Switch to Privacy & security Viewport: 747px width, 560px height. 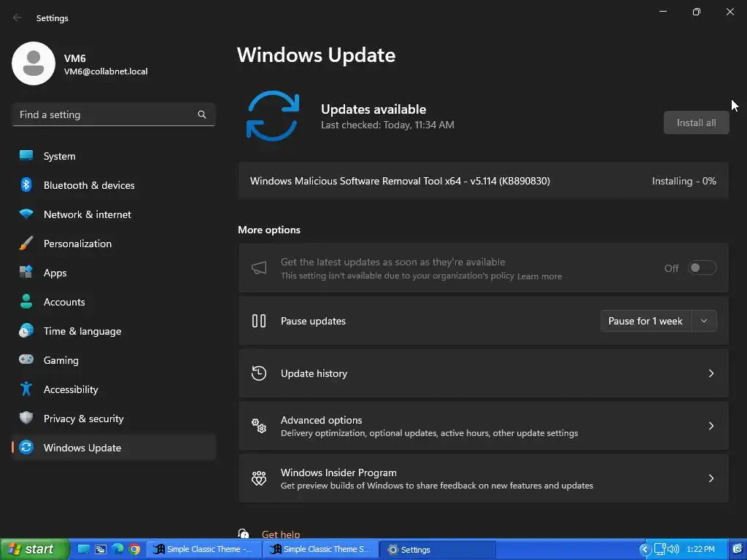(x=113, y=418)
